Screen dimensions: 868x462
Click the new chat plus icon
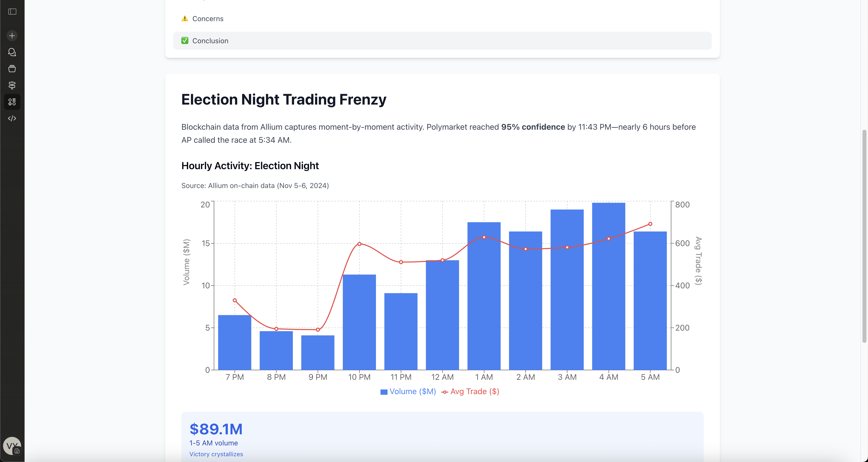point(12,36)
